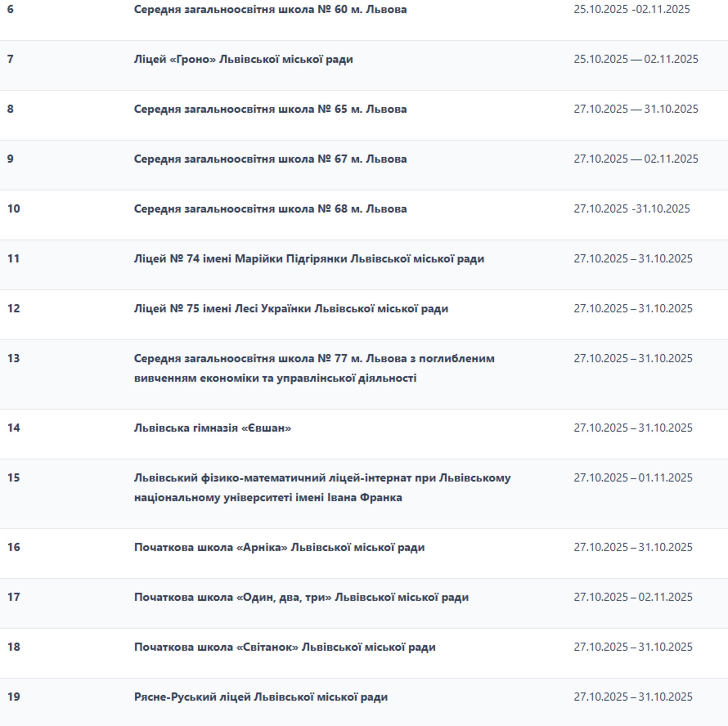This screenshot has width=728, height=726.
Task: Click row number 11 cell
Action: tap(14, 259)
